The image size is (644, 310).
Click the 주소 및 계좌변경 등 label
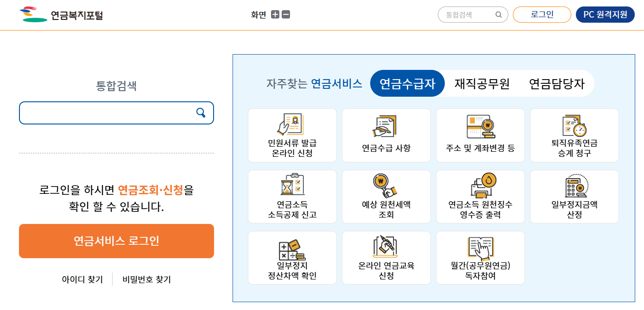pos(480,148)
